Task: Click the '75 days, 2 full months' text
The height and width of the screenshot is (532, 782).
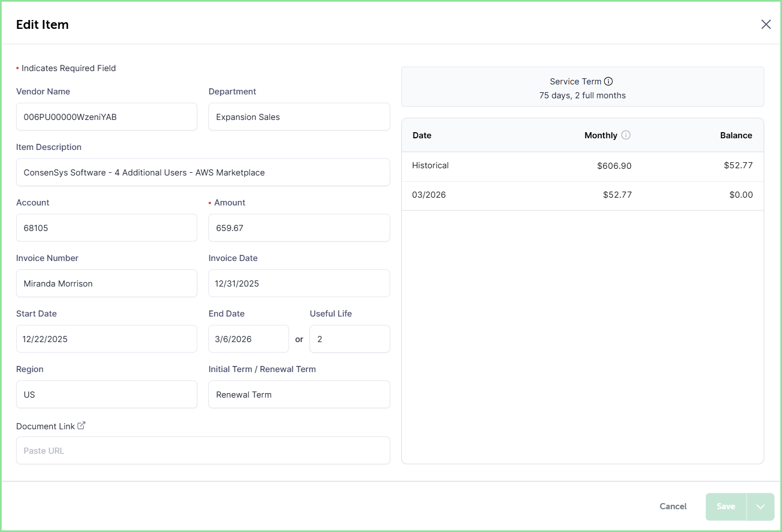Action: pos(582,96)
